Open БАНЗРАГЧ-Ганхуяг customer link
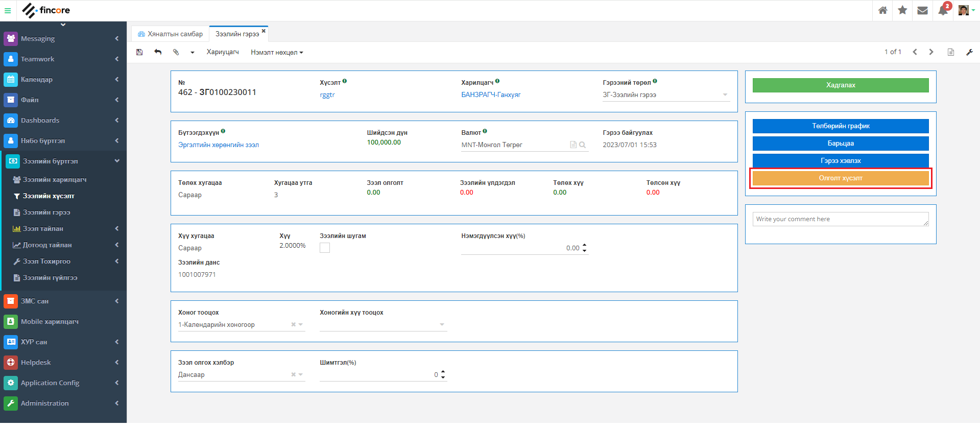This screenshot has height=427, width=980. point(491,95)
